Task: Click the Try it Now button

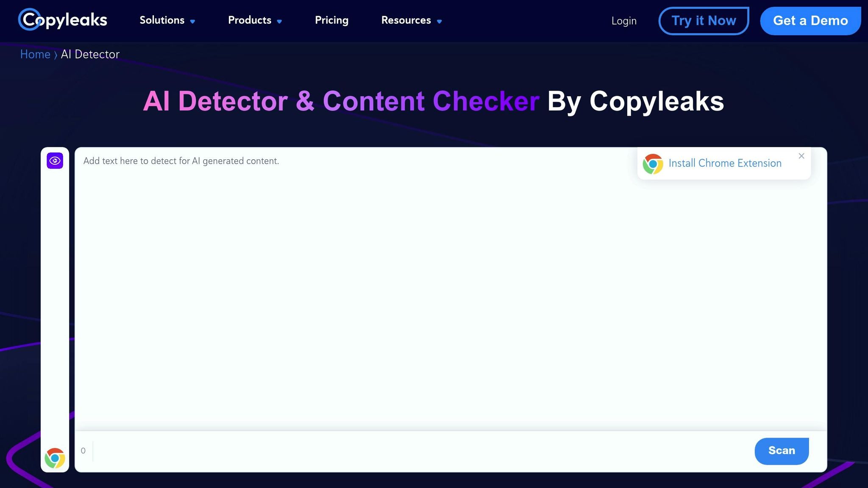Action: 704,21
